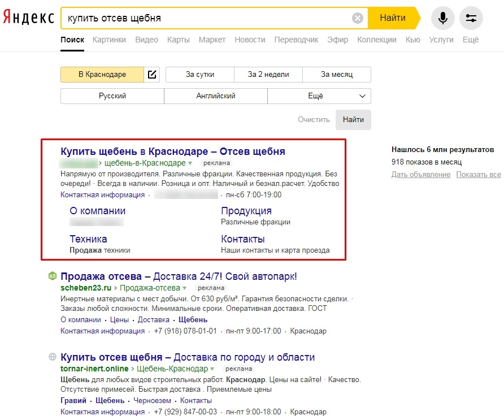Expand the arrow after щебень-в-Краснодаре
The width and height of the screenshot is (504, 420).
pyautogui.click(x=190, y=163)
